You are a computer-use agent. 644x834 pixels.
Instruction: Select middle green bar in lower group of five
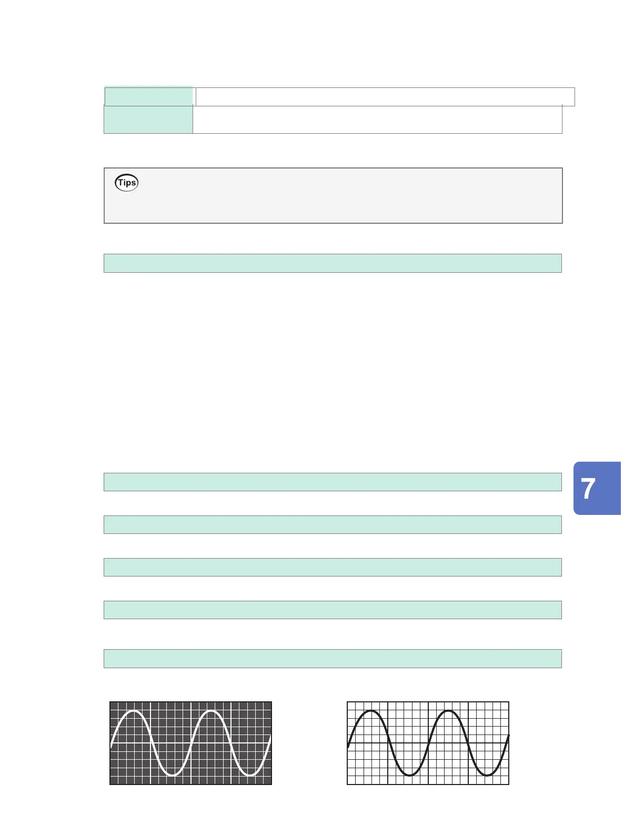[x=333, y=567]
